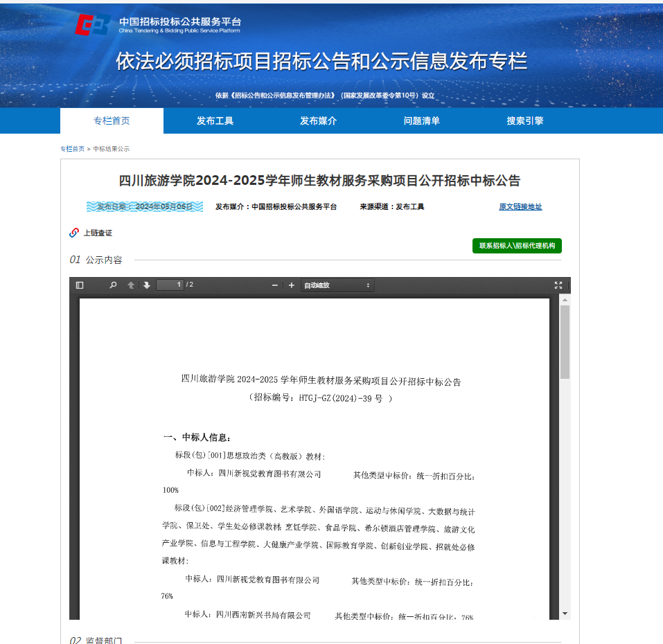Switch PDF viewer to fullscreen mode
Screen dimensions: 663x644
(x=558, y=285)
